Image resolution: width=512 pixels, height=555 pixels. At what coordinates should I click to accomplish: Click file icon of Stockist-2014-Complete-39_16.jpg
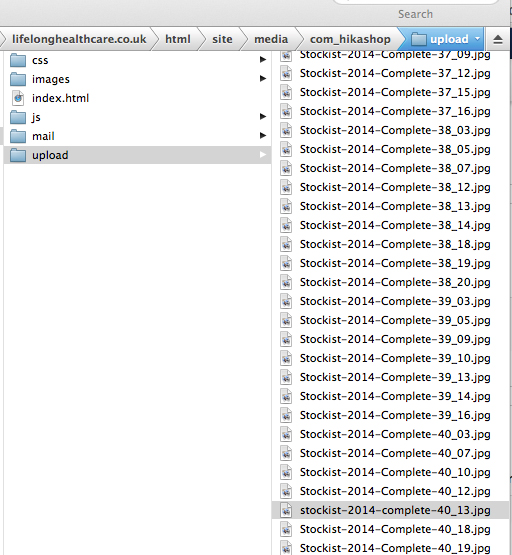tap(286, 415)
